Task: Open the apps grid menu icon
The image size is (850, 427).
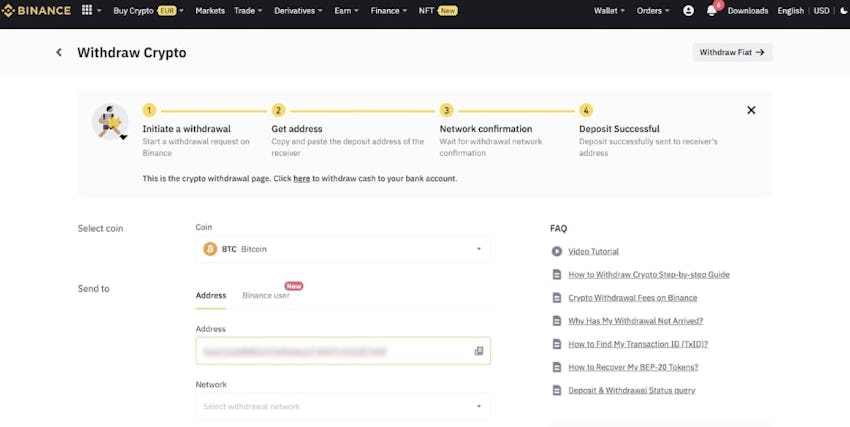Action: tap(87, 11)
